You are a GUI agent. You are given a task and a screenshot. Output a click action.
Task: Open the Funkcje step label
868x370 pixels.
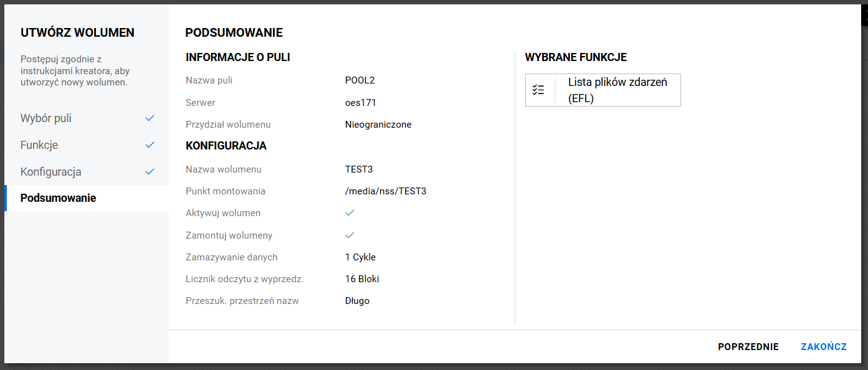tap(39, 145)
